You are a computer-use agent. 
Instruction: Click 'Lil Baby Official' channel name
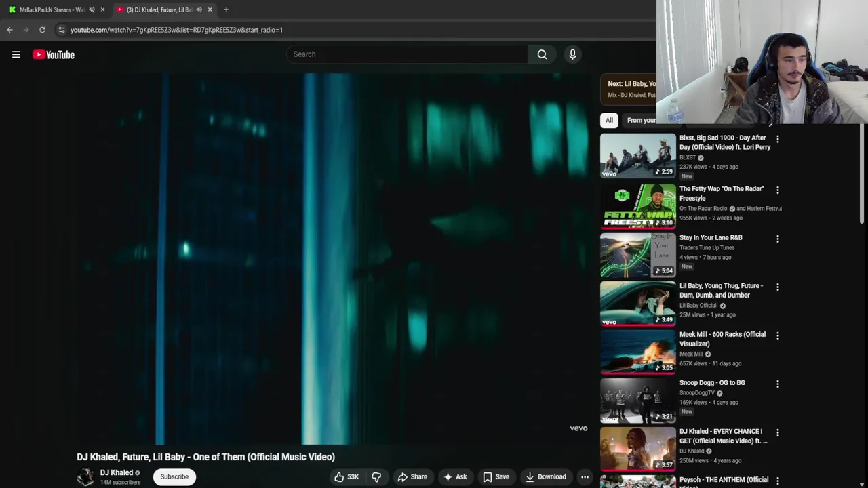coord(698,306)
